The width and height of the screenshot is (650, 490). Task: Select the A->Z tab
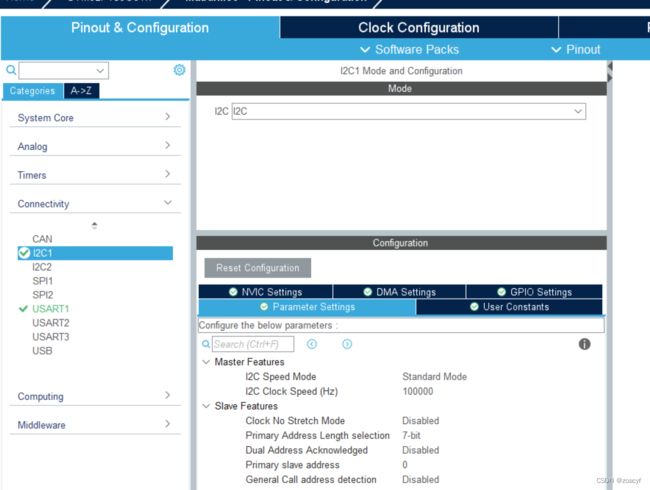[x=81, y=91]
